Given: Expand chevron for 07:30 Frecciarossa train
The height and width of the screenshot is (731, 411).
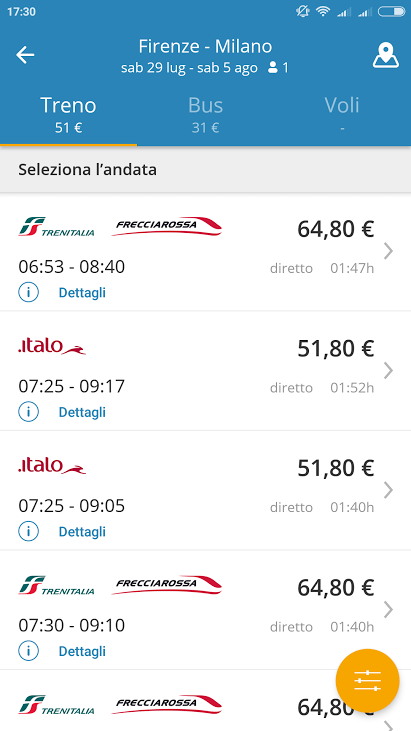Looking at the screenshot, I should point(388,609).
